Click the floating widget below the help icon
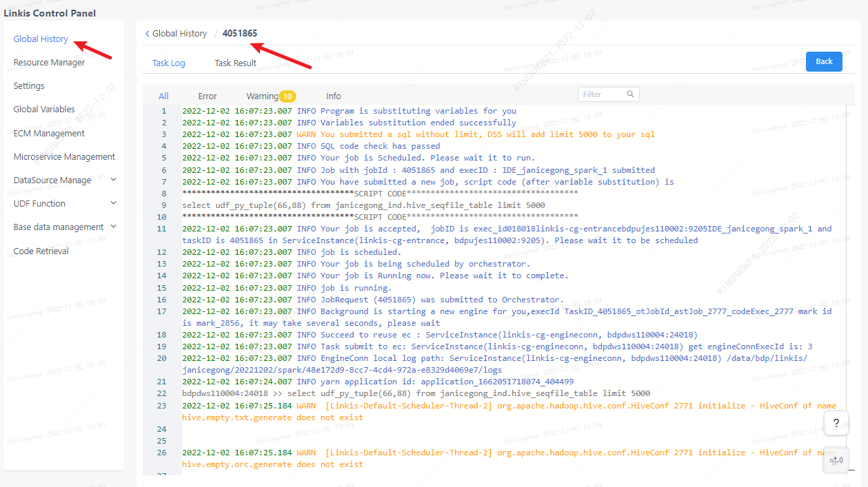This screenshot has width=868, height=487. (836, 460)
